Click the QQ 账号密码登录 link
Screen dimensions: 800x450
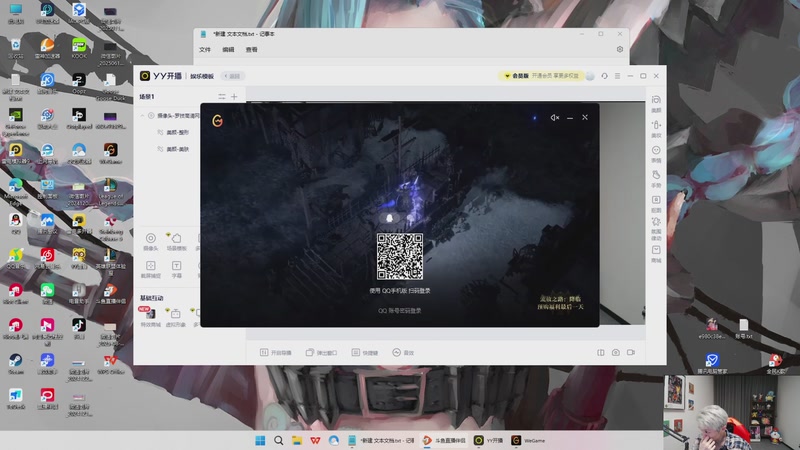[x=399, y=310]
